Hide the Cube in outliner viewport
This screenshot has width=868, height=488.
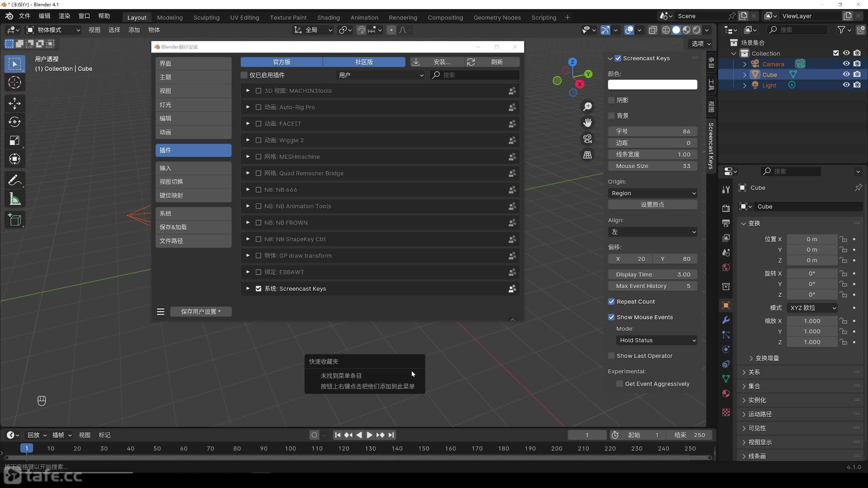[x=846, y=74]
